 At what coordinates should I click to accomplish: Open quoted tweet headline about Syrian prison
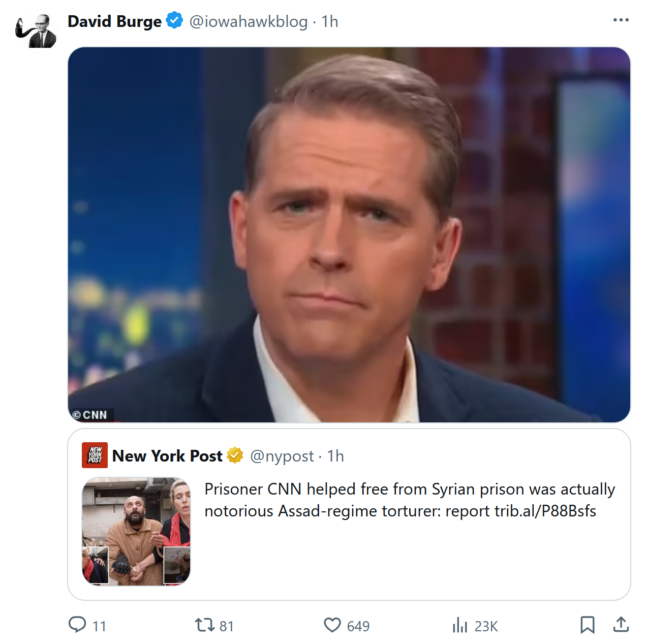point(409,500)
